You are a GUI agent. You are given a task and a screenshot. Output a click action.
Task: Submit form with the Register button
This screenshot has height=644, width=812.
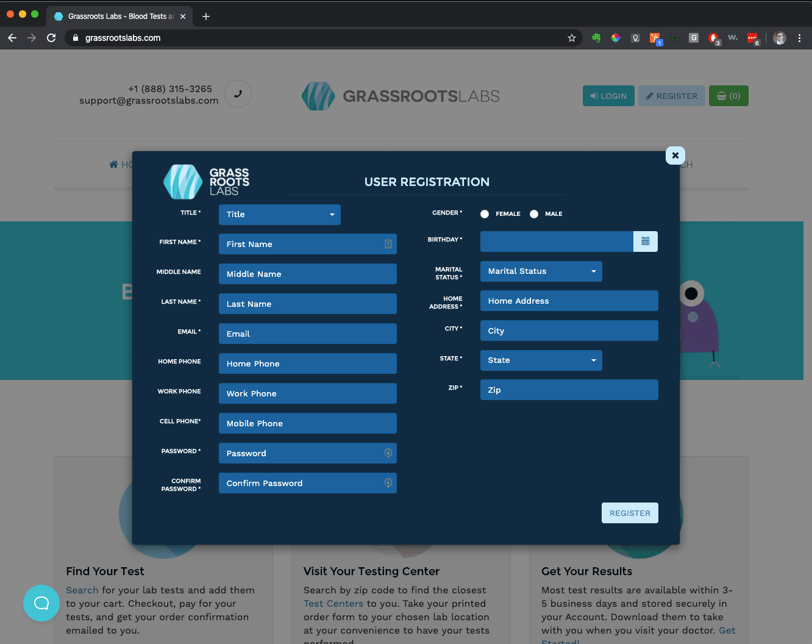(630, 513)
